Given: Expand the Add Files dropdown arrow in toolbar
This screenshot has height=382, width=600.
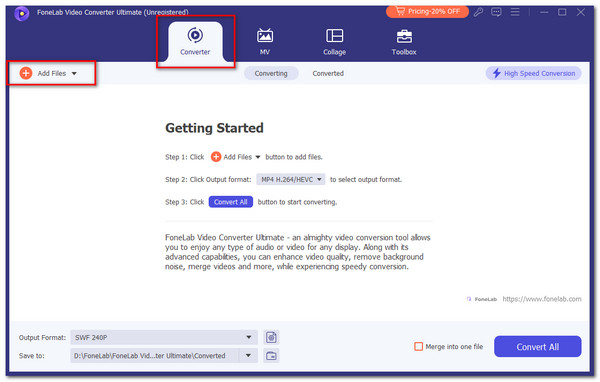Looking at the screenshot, I should tap(74, 73).
